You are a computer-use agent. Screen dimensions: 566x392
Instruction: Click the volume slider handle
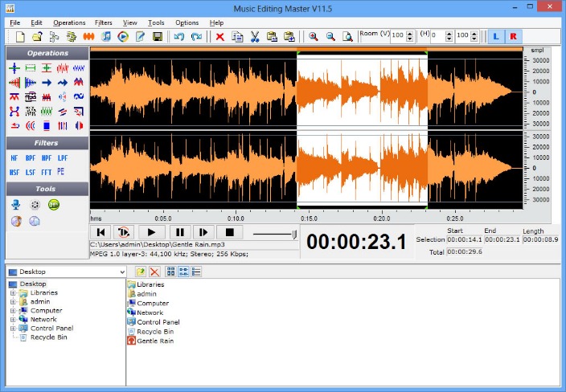293,234
